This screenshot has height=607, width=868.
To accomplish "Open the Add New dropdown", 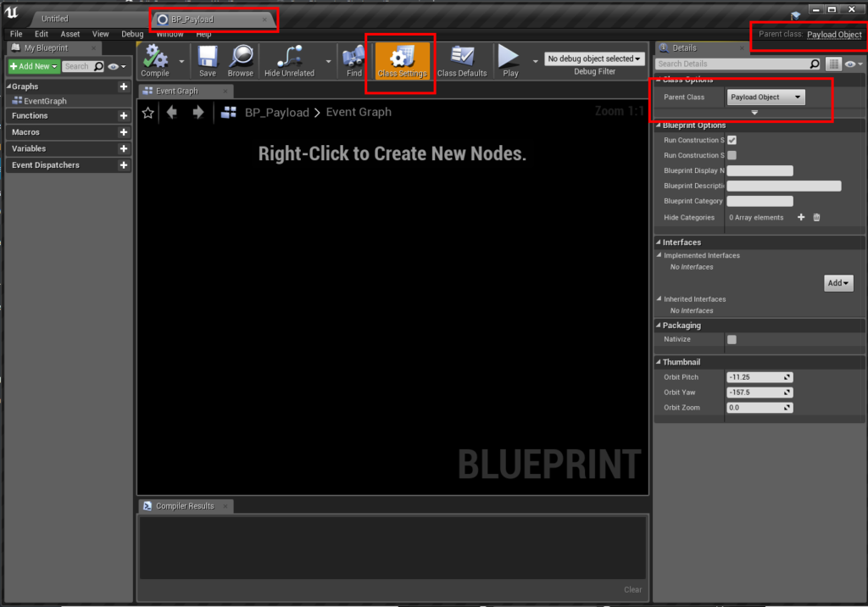I will click(x=34, y=66).
